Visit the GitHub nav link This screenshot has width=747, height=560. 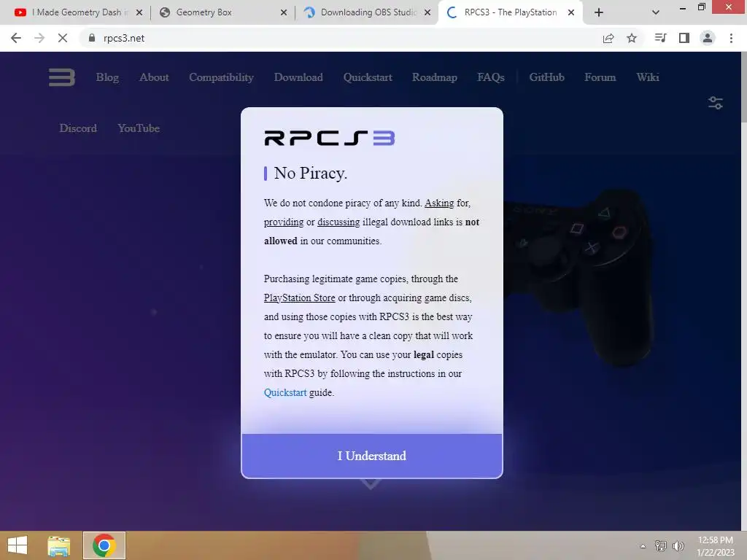pyautogui.click(x=547, y=77)
